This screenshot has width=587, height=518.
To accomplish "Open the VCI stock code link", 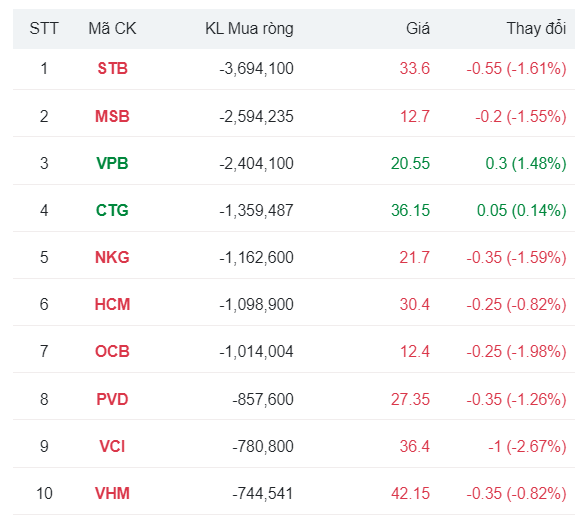I will [112, 447].
